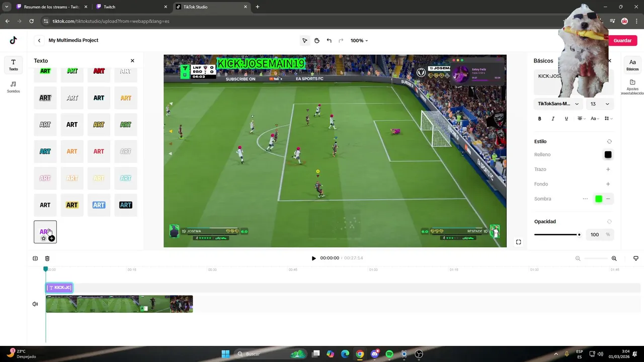Image resolution: width=644 pixels, height=362 pixels.
Task: Open the Relleno black color swatch
Action: click(x=608, y=155)
